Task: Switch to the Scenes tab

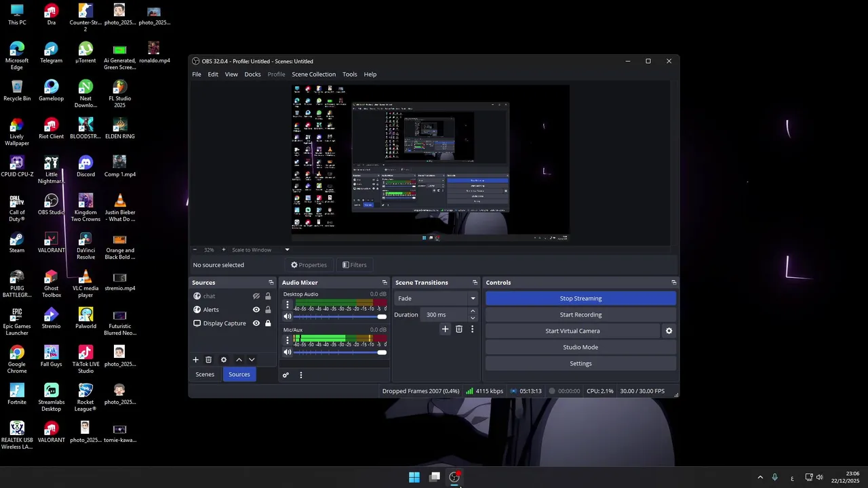Action: [205, 374]
